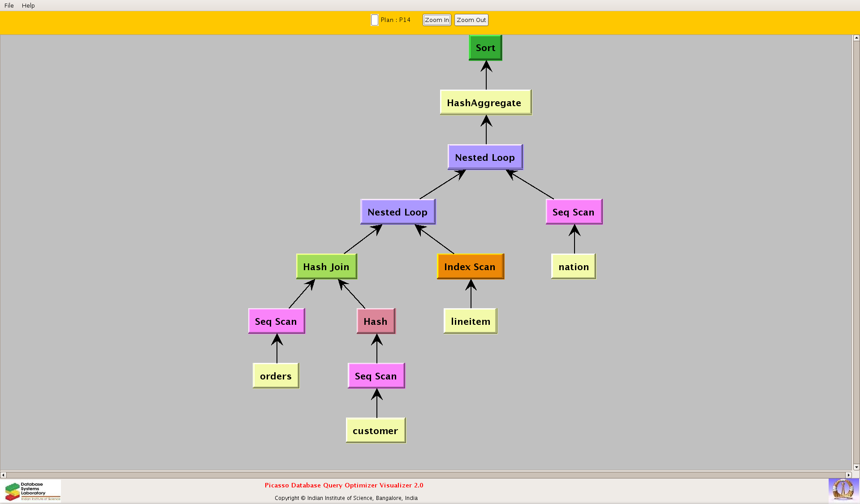Screen dimensions: 860x504
Task: Select the green Sort root node
Action: tap(485, 48)
